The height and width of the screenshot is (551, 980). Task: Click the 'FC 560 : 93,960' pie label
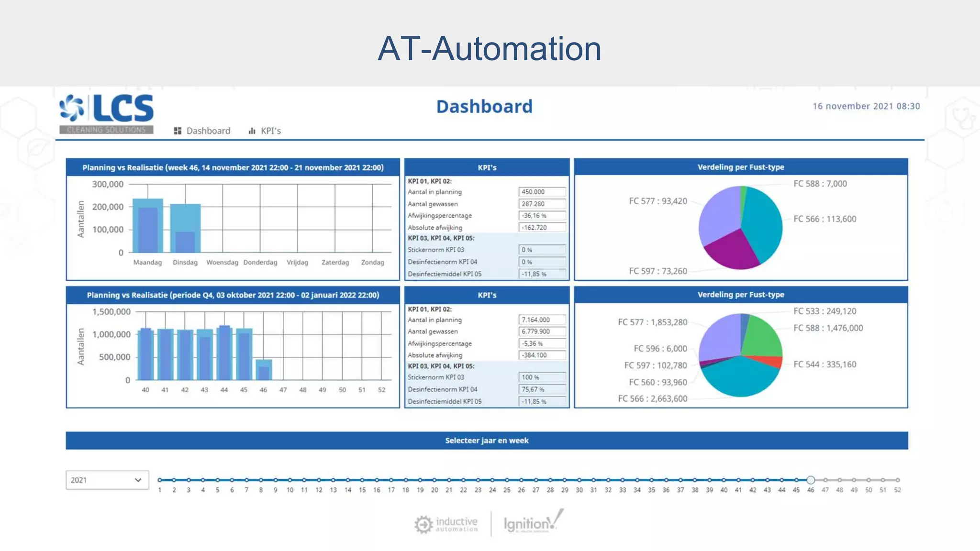pos(658,383)
